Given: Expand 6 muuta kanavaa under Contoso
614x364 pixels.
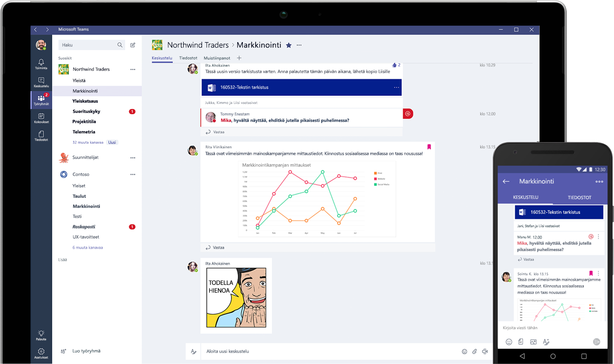Looking at the screenshot, I should coord(88,247).
